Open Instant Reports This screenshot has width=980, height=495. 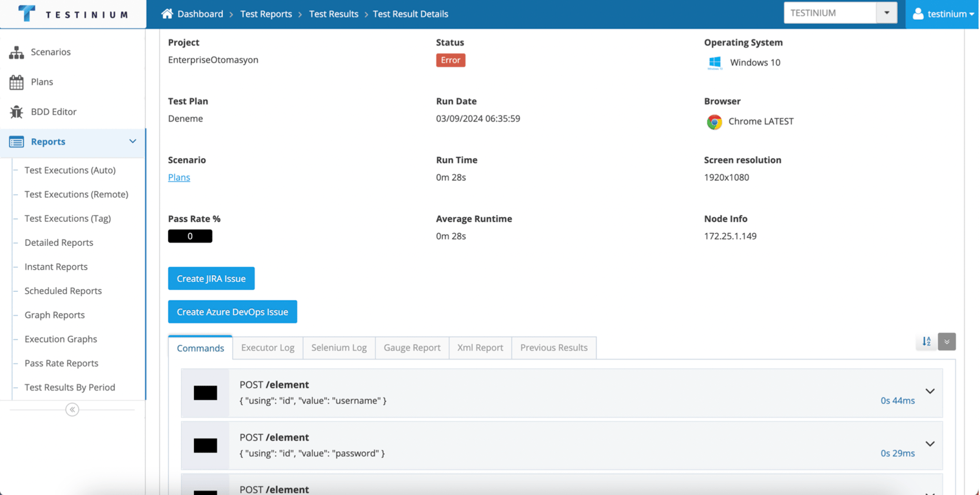click(56, 267)
